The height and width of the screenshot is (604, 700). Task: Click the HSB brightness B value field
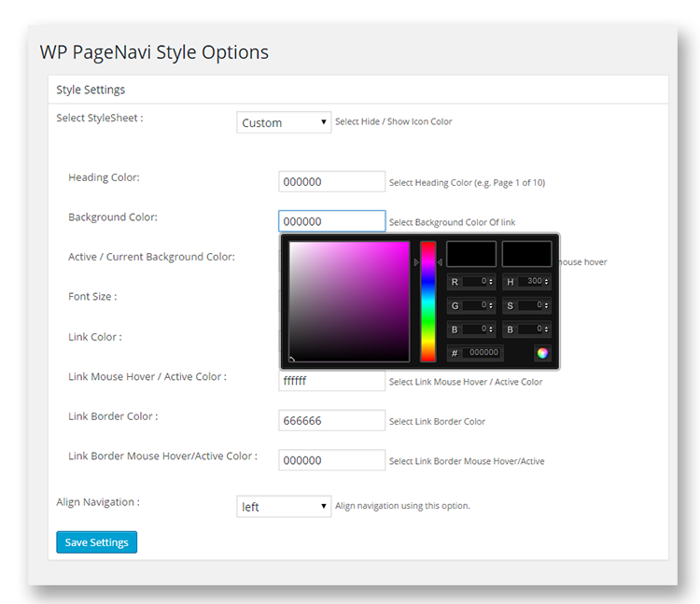click(530, 330)
